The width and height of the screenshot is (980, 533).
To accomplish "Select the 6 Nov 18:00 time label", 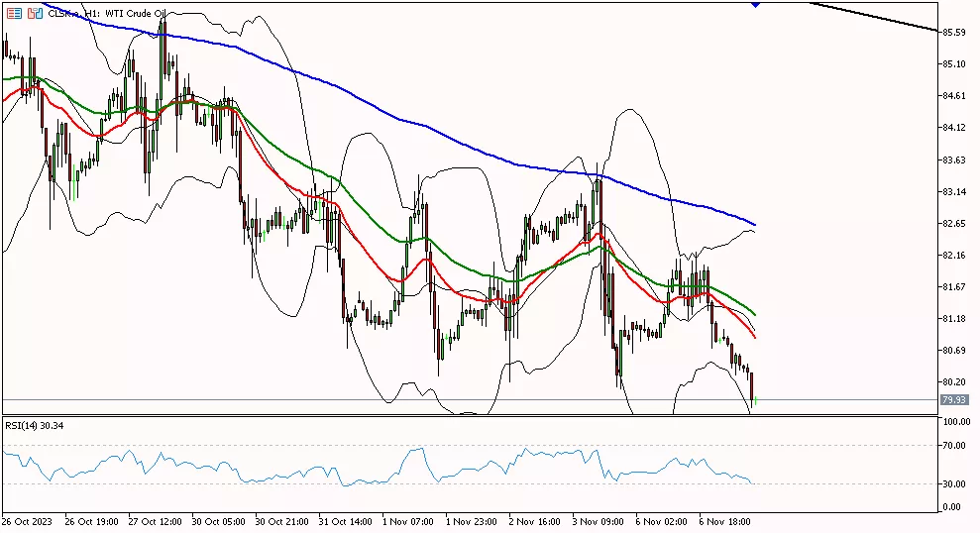I will pos(726,519).
